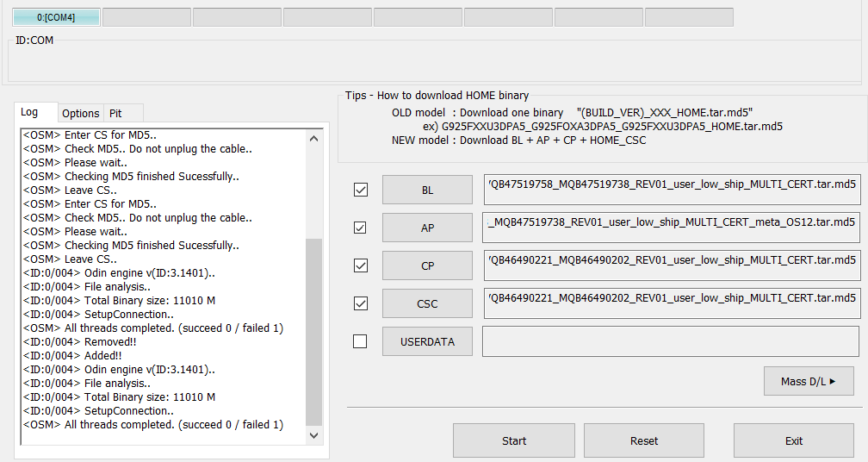The height and width of the screenshot is (462, 868).
Task: Switch to the Options tab
Action: point(81,113)
